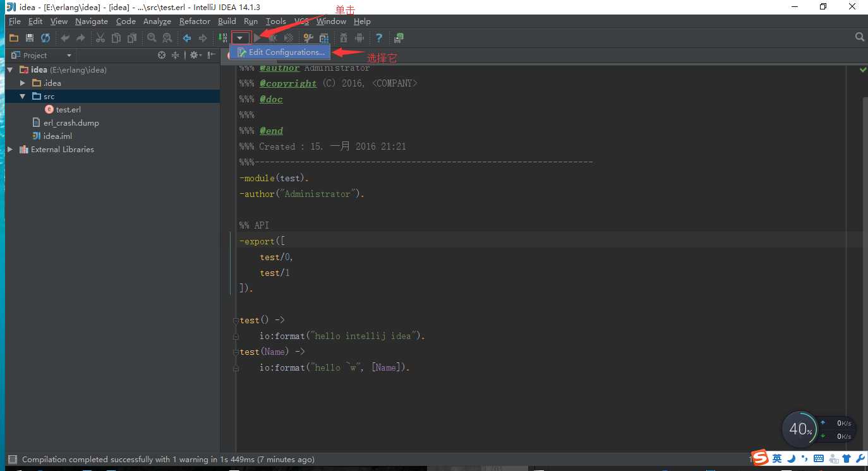Fold the test(Name) function gutter marker
Viewport: 868px width, 471px height.
coord(236,352)
